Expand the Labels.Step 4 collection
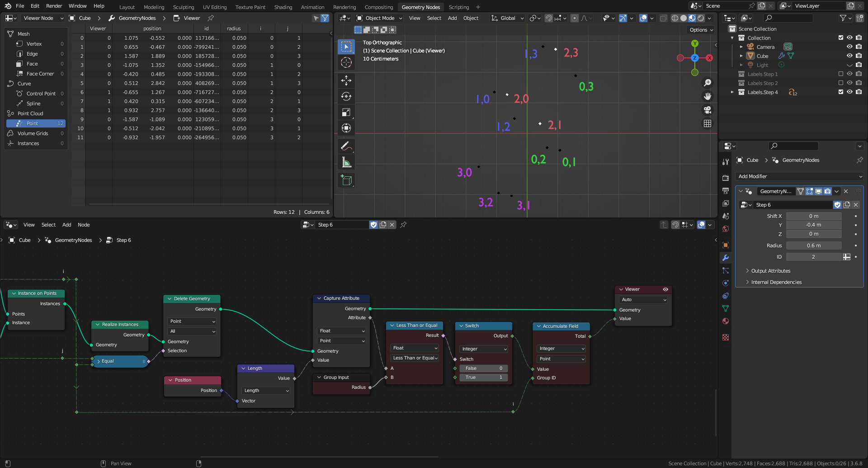The width and height of the screenshot is (868, 468). click(732, 92)
